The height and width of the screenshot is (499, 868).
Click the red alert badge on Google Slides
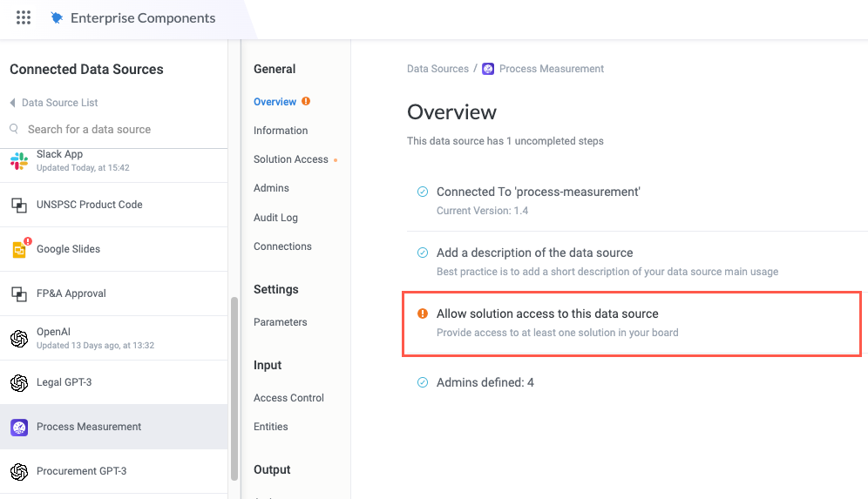click(x=28, y=241)
